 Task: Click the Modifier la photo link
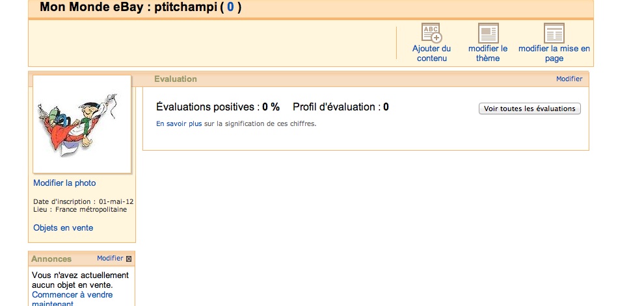[x=64, y=183]
